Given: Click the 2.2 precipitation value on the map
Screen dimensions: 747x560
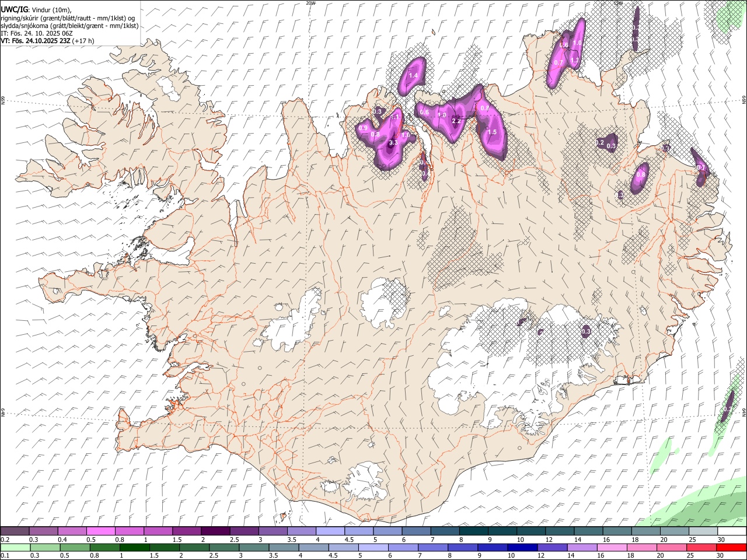Looking at the screenshot, I should (456, 121).
